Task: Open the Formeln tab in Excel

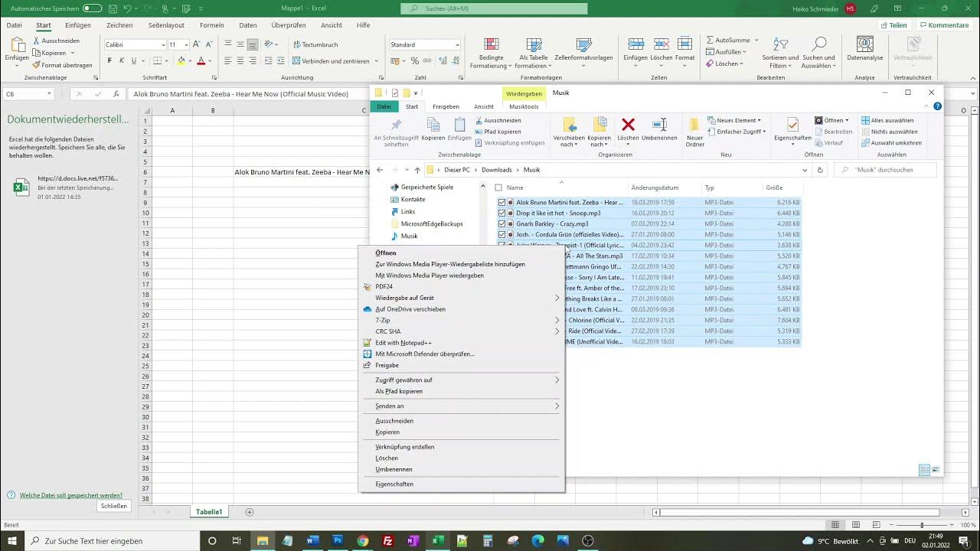Action: (212, 25)
